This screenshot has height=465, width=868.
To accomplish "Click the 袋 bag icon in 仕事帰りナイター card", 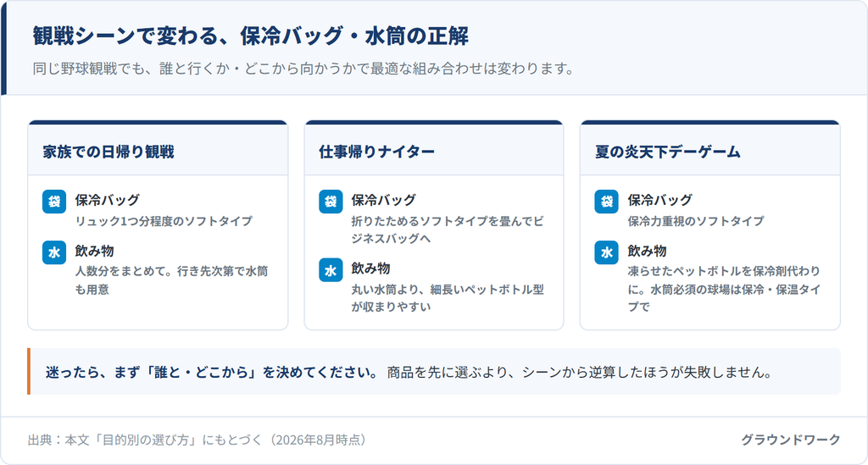I will pyautogui.click(x=331, y=202).
